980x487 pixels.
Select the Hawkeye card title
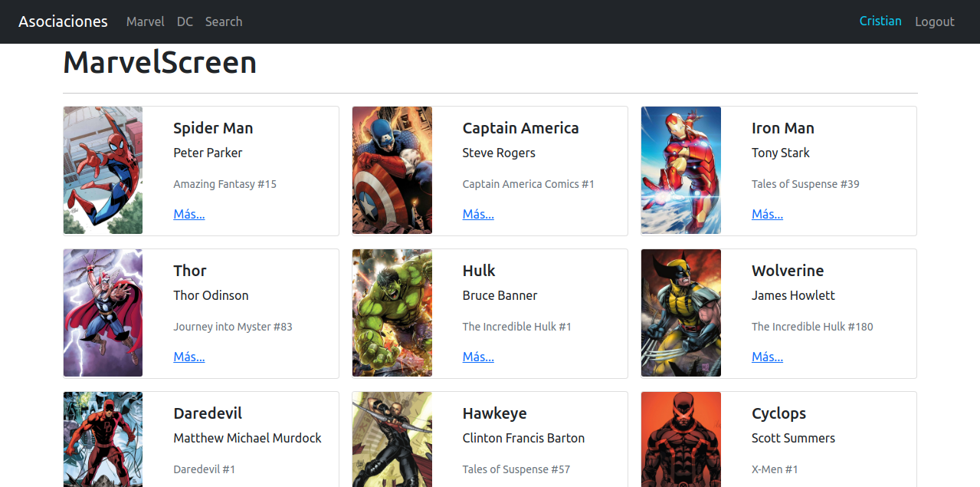click(495, 413)
